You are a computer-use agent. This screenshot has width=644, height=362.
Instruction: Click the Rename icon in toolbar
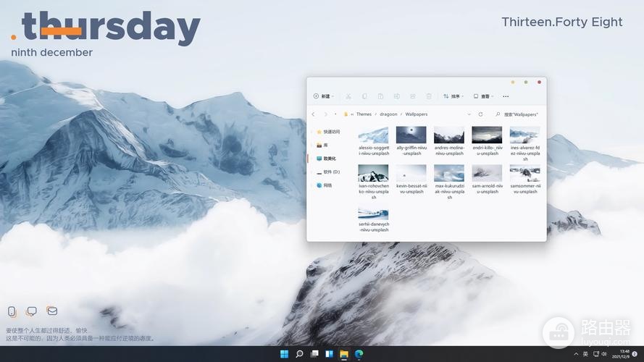click(396, 96)
